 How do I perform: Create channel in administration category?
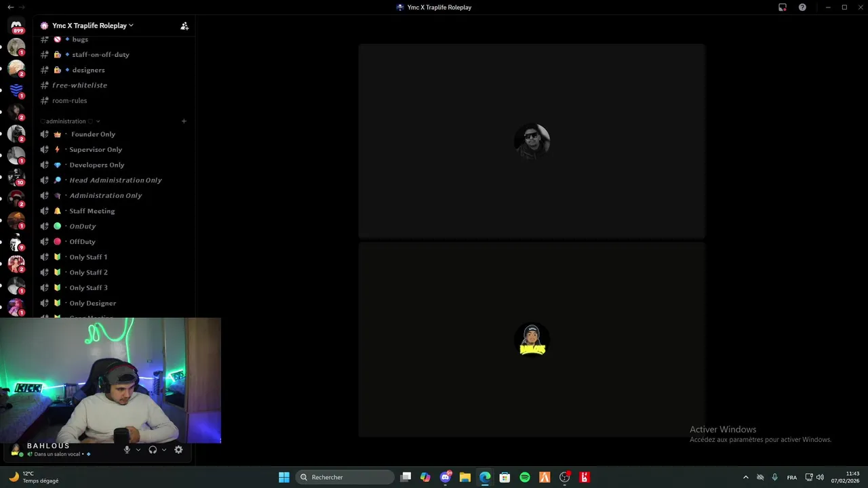[x=184, y=121]
